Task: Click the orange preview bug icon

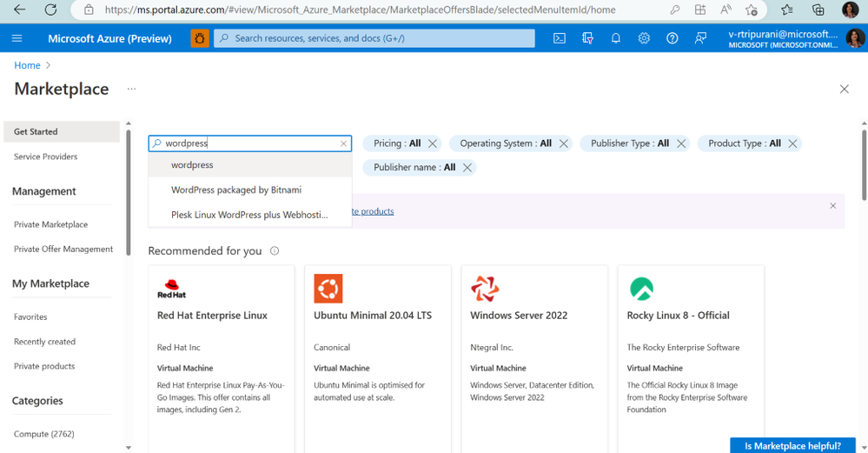Action: 200,38
